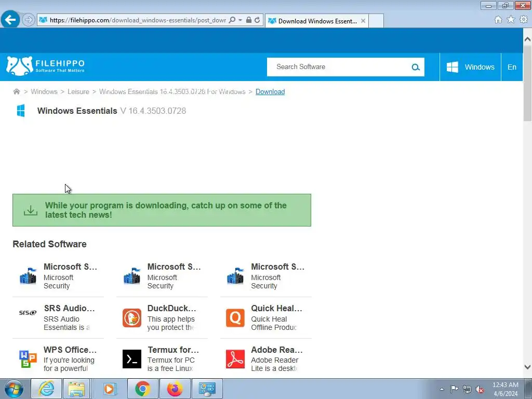Open the WPS Office... software title
The width and height of the screenshot is (532, 399).
[70, 350]
